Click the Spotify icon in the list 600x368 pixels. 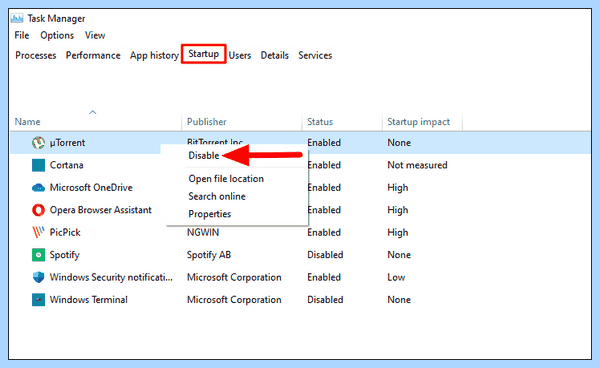(x=38, y=255)
